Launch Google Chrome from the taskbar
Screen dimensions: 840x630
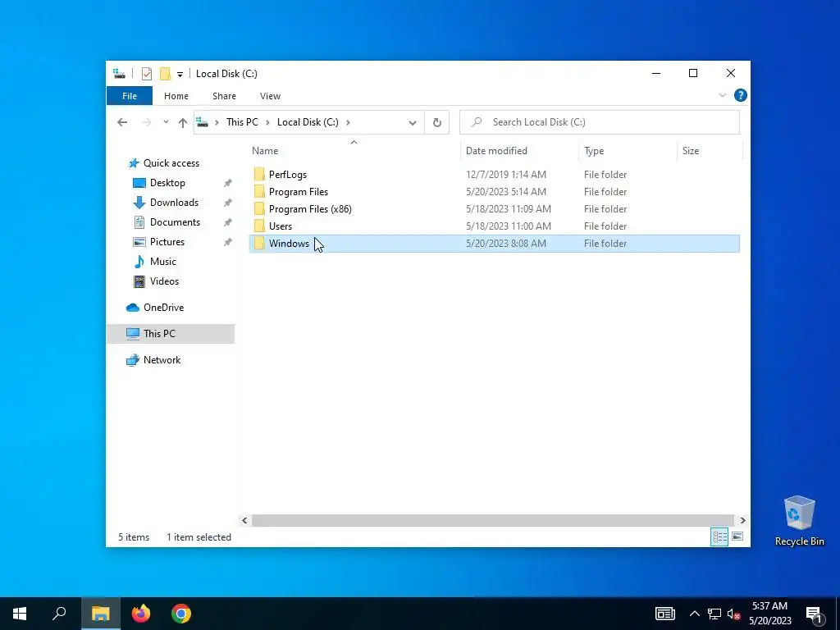point(181,614)
